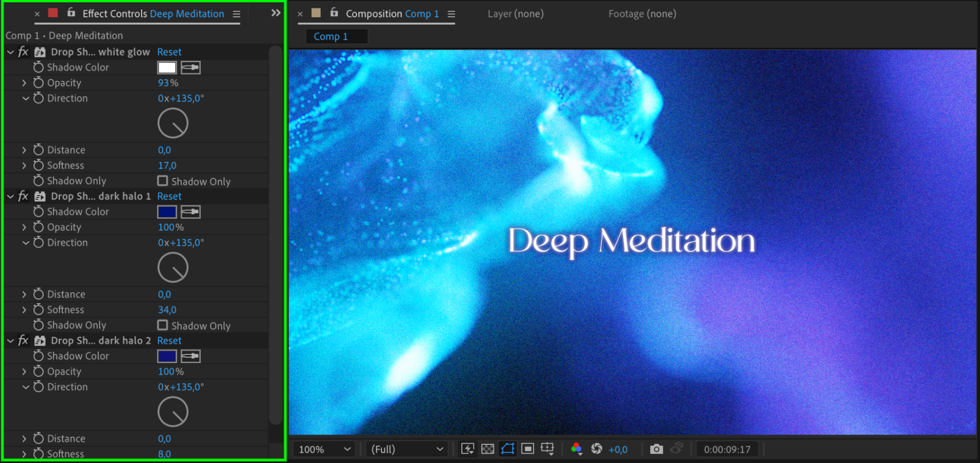Click the tan label color square beside Composition
980x463 pixels.
pos(316,13)
